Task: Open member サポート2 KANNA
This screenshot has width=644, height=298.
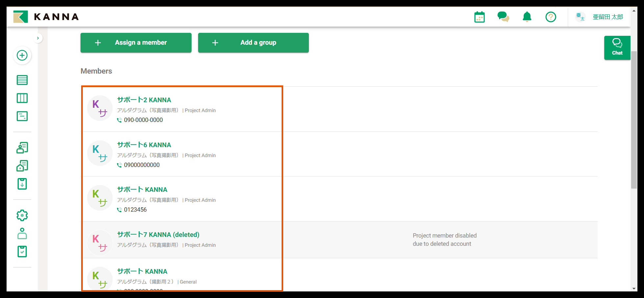Action: 144,100
